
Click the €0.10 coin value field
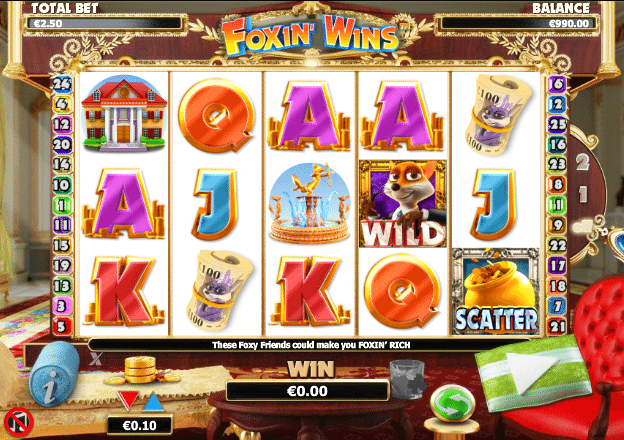[x=140, y=426]
